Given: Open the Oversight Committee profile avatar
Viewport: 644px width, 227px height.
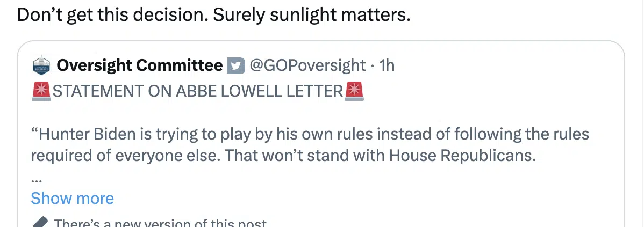Looking at the screenshot, I should tap(41, 65).
